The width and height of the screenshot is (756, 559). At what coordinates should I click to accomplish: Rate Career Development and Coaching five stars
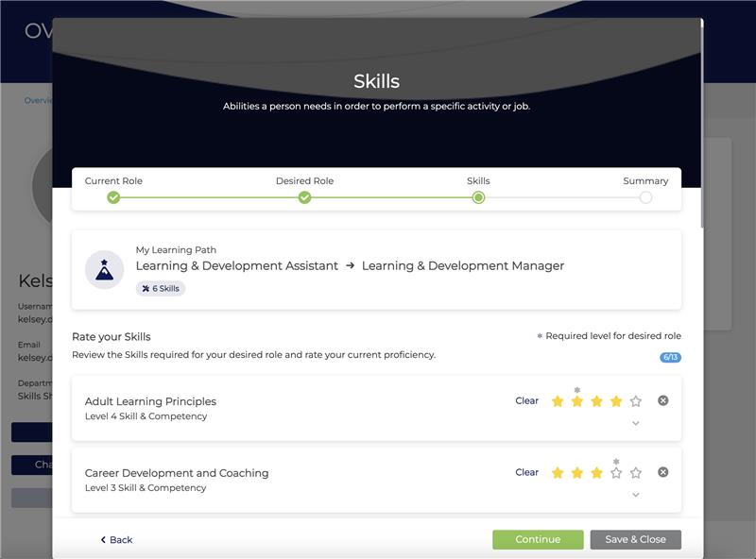635,472
